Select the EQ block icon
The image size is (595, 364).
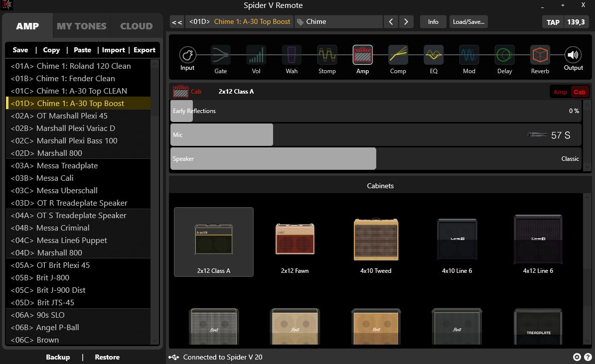434,55
